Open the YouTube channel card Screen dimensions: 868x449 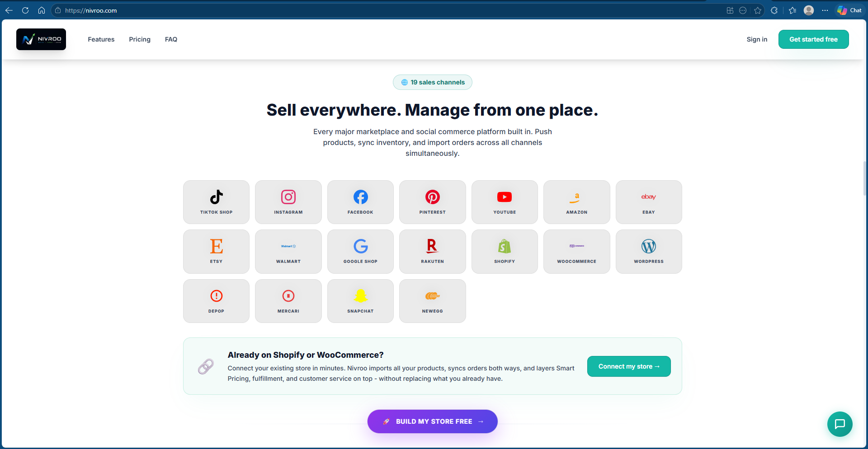point(505,202)
